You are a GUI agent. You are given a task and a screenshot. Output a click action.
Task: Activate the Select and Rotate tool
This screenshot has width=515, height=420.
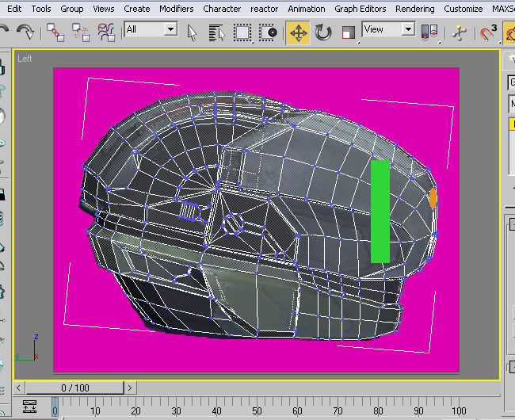tap(323, 32)
